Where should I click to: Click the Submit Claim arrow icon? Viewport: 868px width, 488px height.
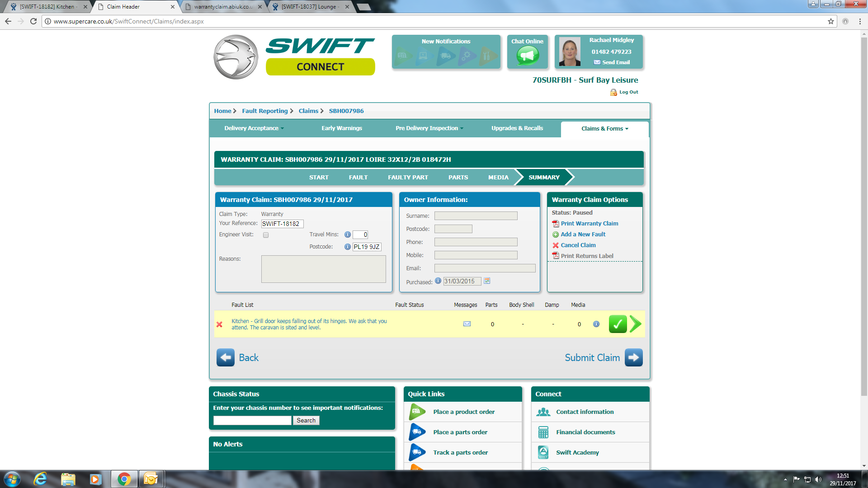point(633,357)
